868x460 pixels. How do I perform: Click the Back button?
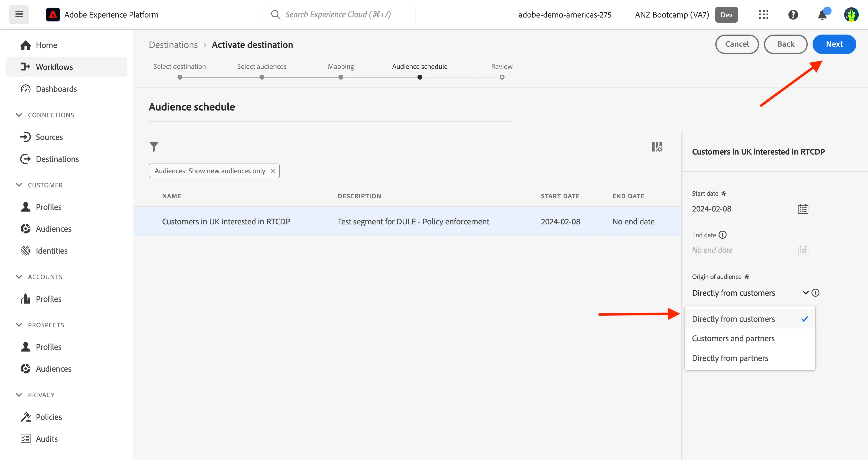click(x=786, y=44)
